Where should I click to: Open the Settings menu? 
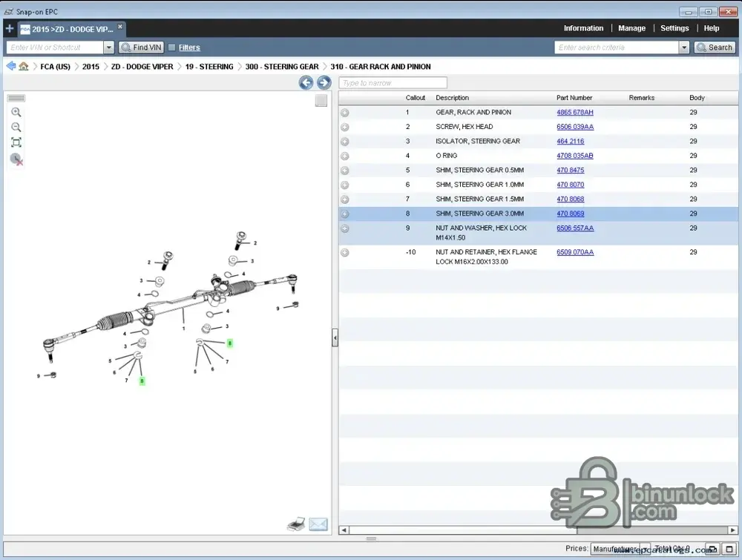(674, 28)
